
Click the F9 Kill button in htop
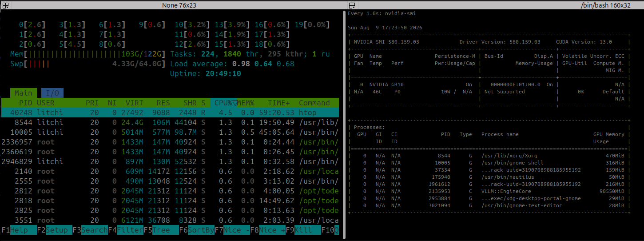tap(303, 230)
